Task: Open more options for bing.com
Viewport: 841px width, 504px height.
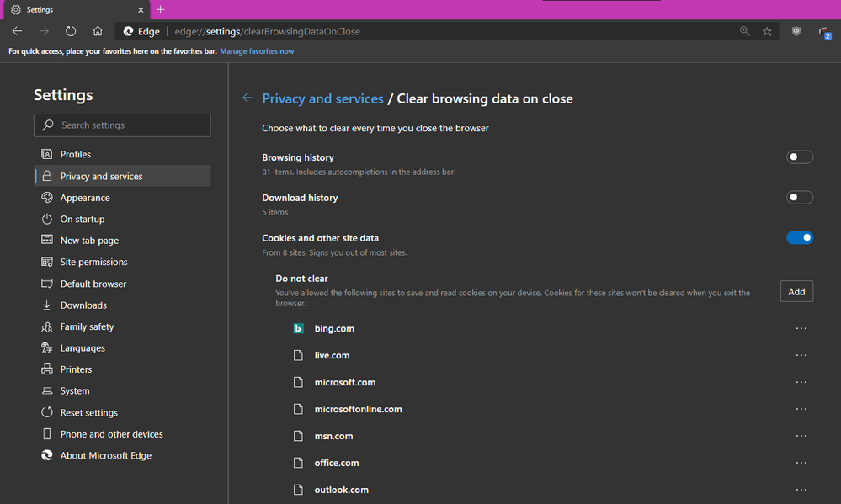Action: pos(801,328)
